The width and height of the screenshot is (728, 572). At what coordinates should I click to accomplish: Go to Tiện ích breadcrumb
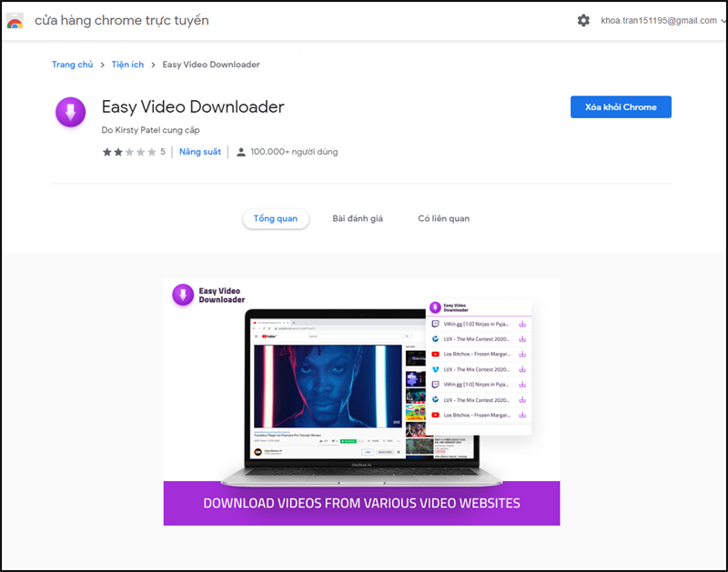(x=127, y=65)
